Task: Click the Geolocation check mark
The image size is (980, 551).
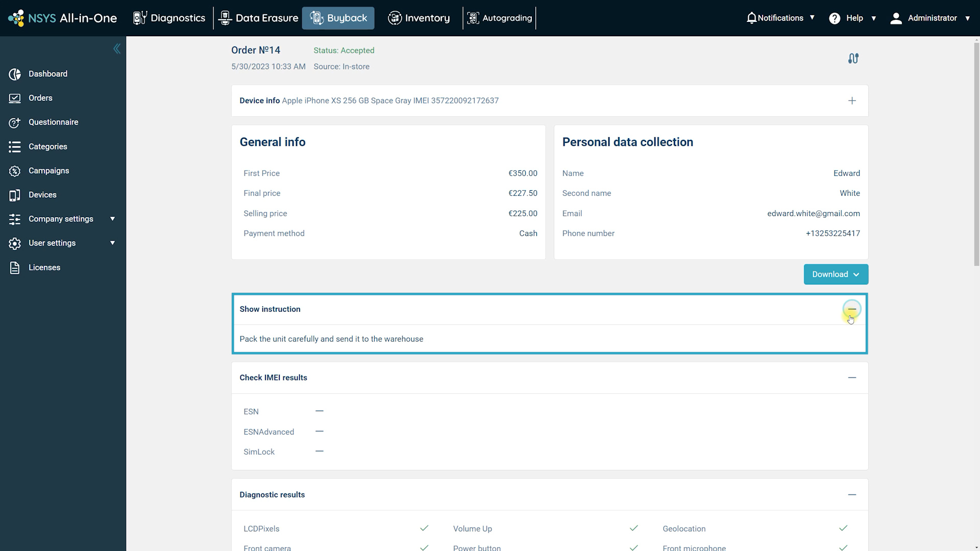Action: pyautogui.click(x=843, y=528)
